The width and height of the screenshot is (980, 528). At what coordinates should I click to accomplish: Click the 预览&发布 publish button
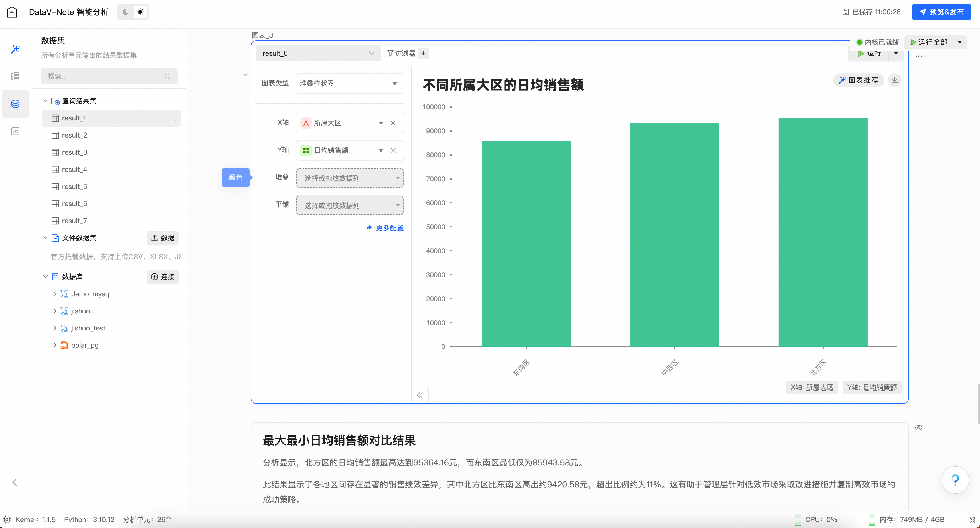pos(941,12)
